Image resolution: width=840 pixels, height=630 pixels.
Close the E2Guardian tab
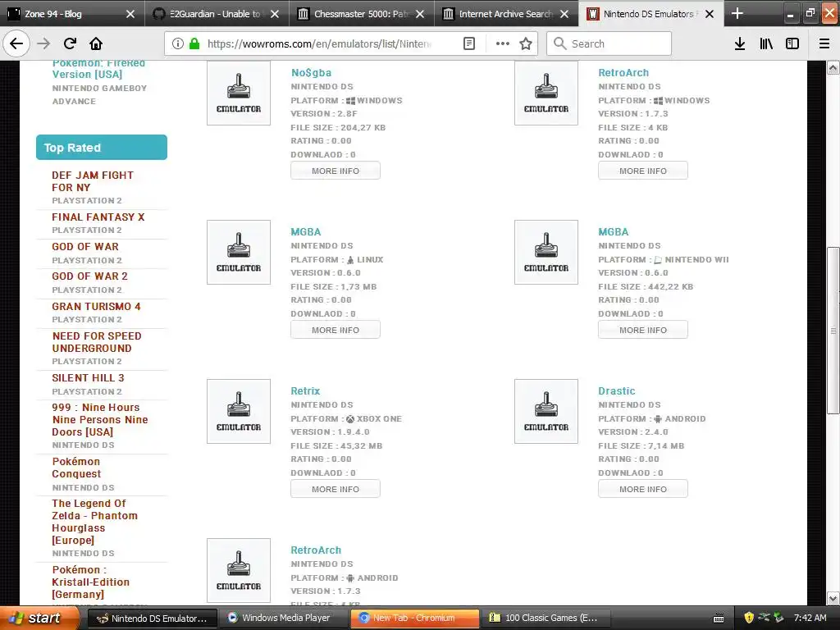pyautogui.click(x=275, y=14)
